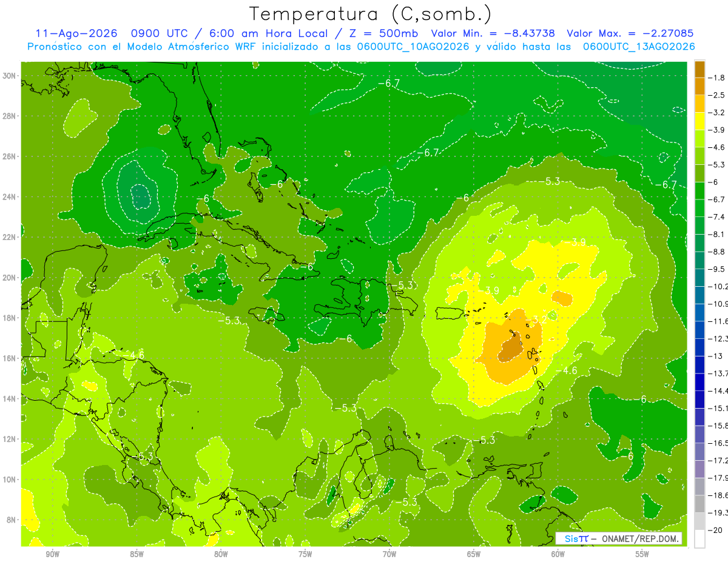Viewport: 728px width, 562px height.
Task: Click the valid-until time '0600UTC_13AGO2026'
Action: (x=639, y=47)
